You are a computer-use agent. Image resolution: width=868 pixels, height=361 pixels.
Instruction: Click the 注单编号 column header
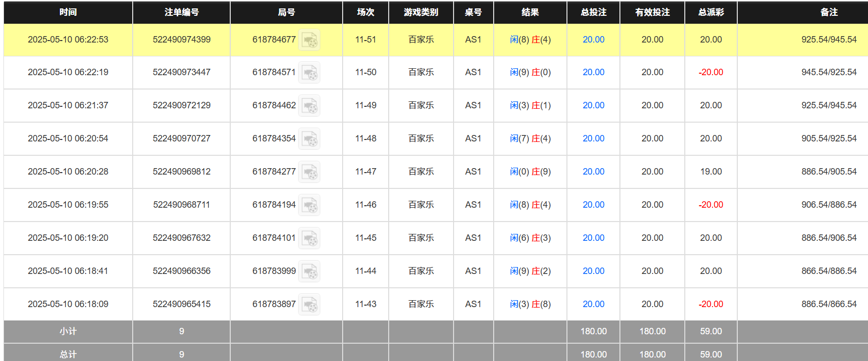coord(181,12)
